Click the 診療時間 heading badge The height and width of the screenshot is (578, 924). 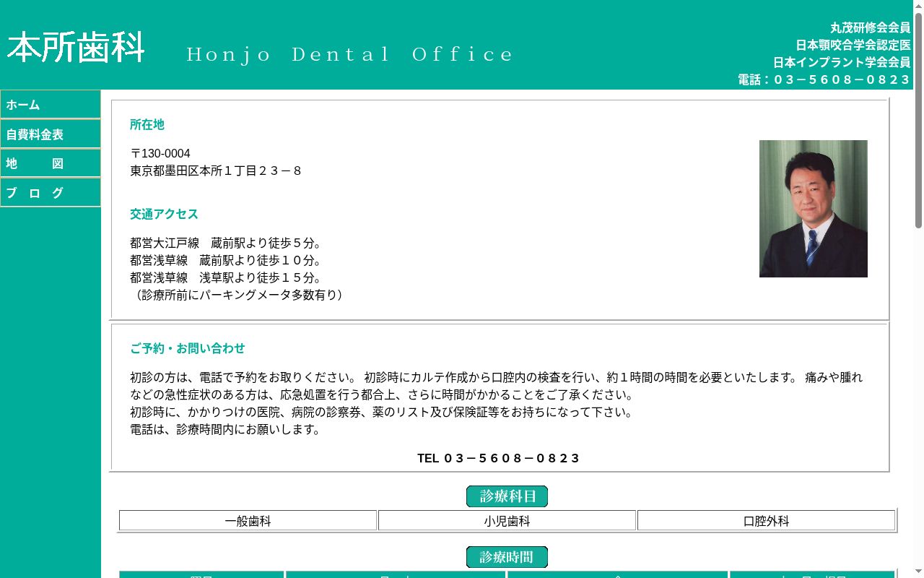pyautogui.click(x=507, y=557)
